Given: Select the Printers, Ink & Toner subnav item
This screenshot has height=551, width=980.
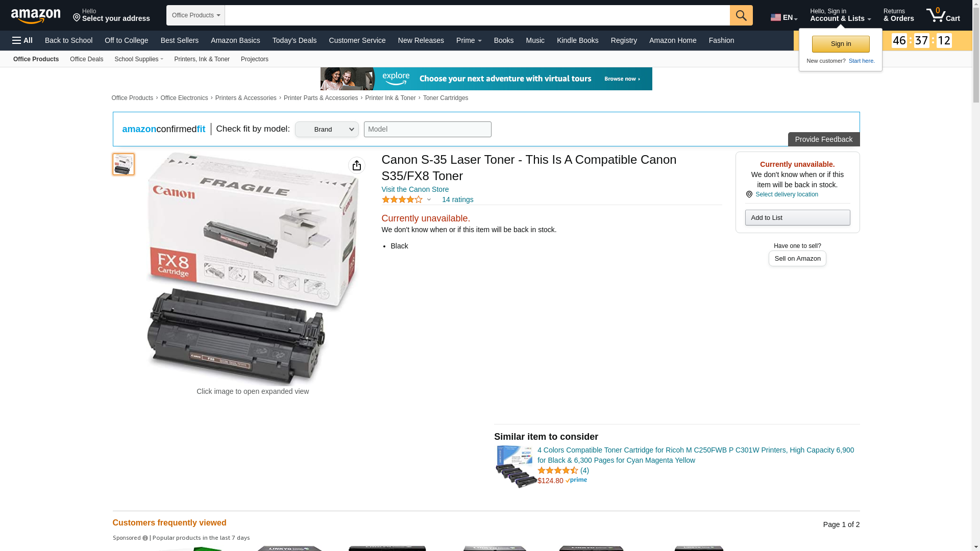Looking at the screenshot, I should 202,59.
